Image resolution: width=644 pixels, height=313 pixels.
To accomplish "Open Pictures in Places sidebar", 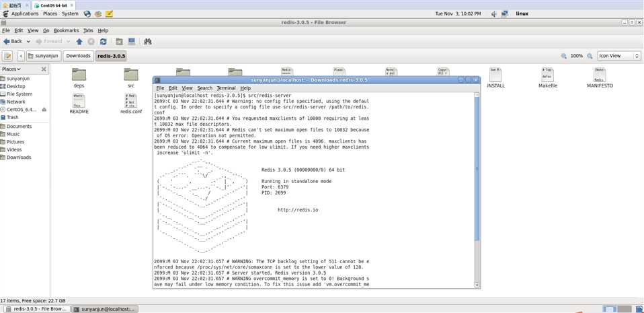I will tap(15, 142).
